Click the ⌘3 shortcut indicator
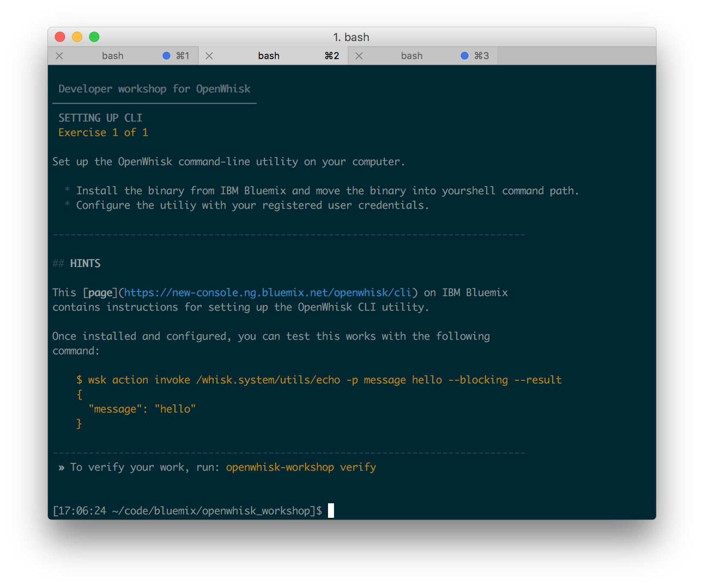The height and width of the screenshot is (588, 704). (482, 56)
